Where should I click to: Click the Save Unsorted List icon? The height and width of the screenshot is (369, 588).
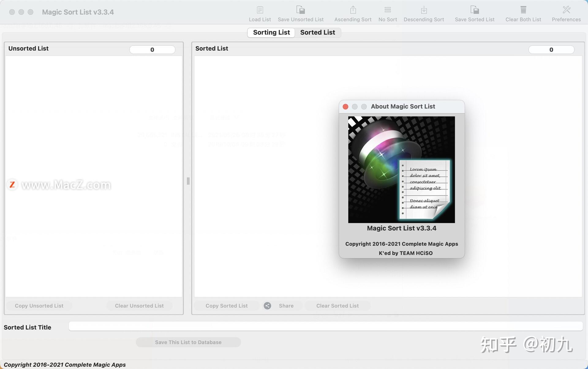[x=300, y=10]
